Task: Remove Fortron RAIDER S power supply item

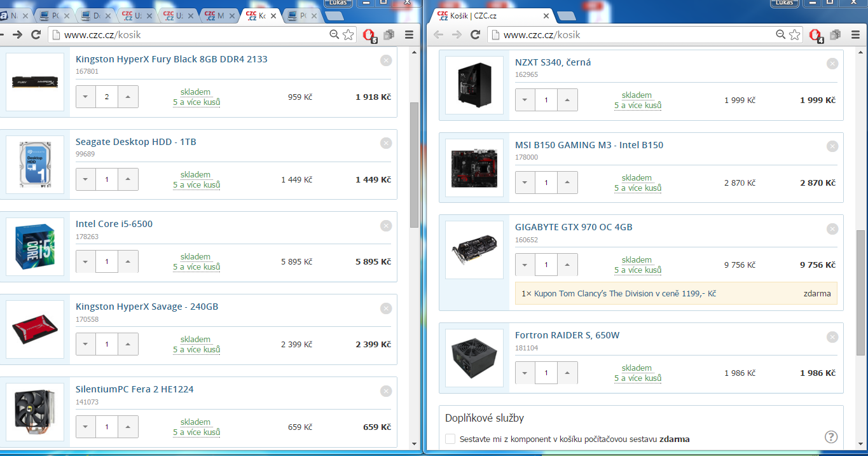Action: tap(832, 337)
